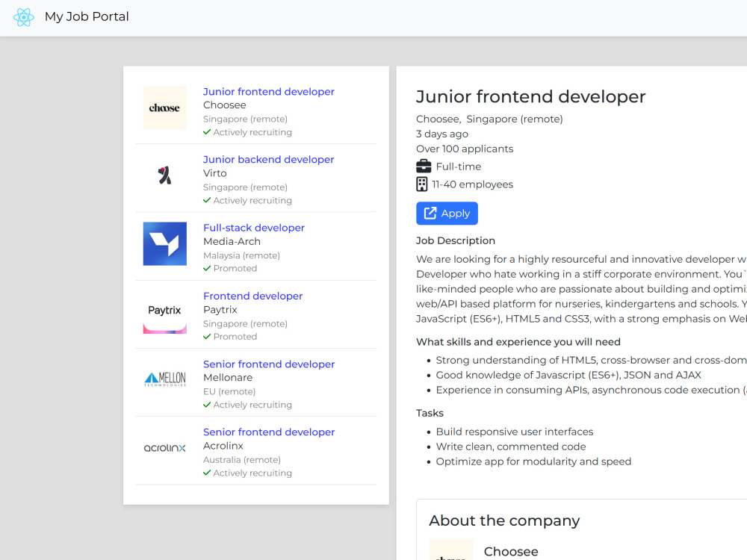Select the Acrolinx company logo

pyautogui.click(x=165, y=447)
